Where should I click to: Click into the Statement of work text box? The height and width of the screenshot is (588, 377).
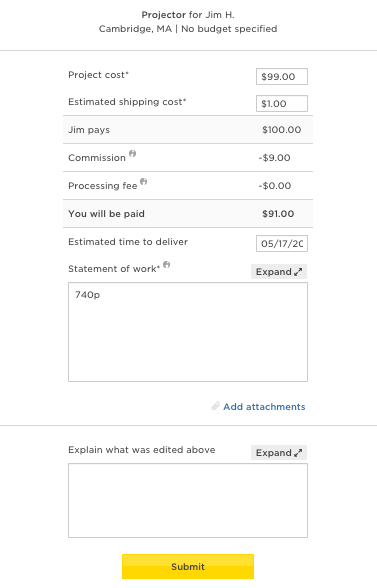(188, 332)
